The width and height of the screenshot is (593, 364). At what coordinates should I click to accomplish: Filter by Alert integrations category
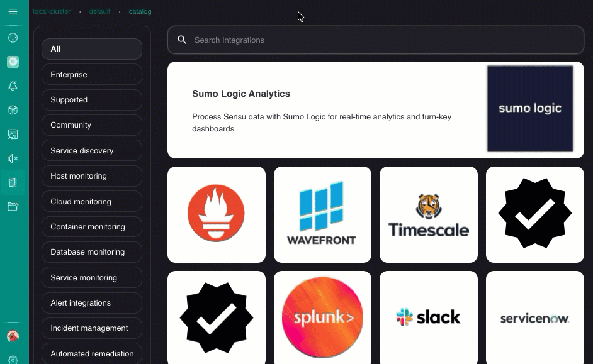click(x=92, y=303)
